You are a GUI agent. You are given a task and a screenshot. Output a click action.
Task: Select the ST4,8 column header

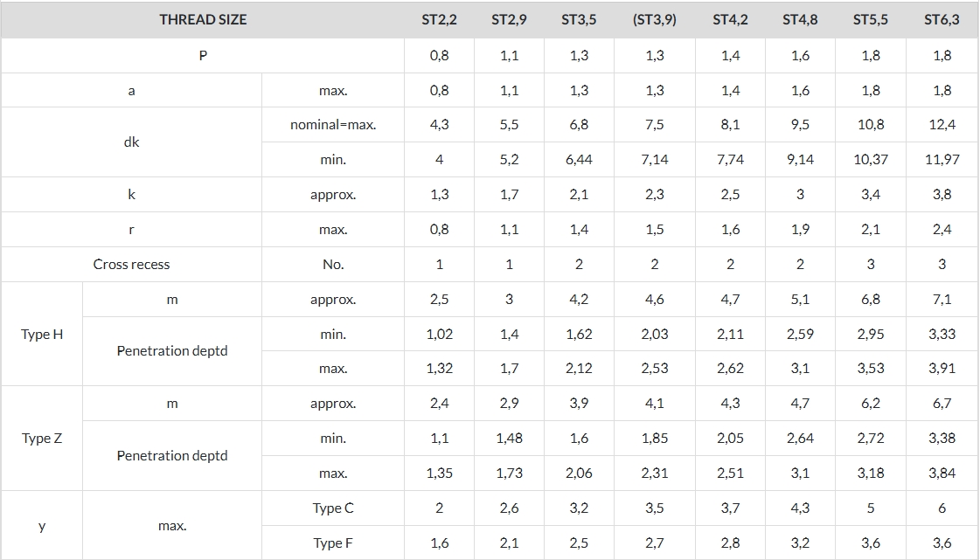800,20
